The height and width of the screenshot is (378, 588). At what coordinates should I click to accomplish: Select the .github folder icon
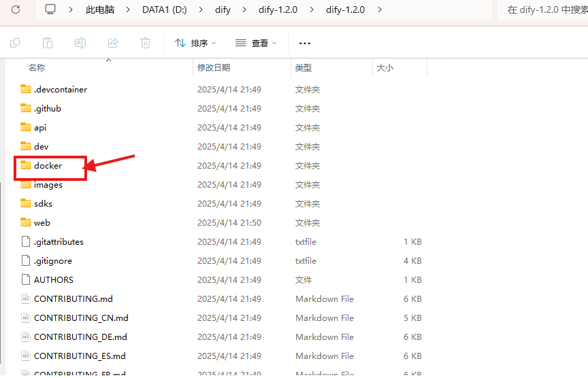coord(26,108)
